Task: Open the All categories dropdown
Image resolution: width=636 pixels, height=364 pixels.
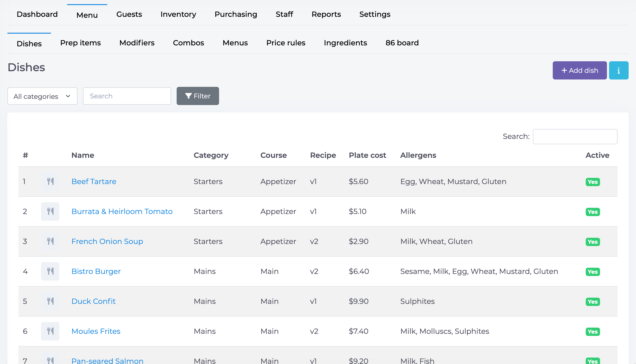Action: click(42, 96)
